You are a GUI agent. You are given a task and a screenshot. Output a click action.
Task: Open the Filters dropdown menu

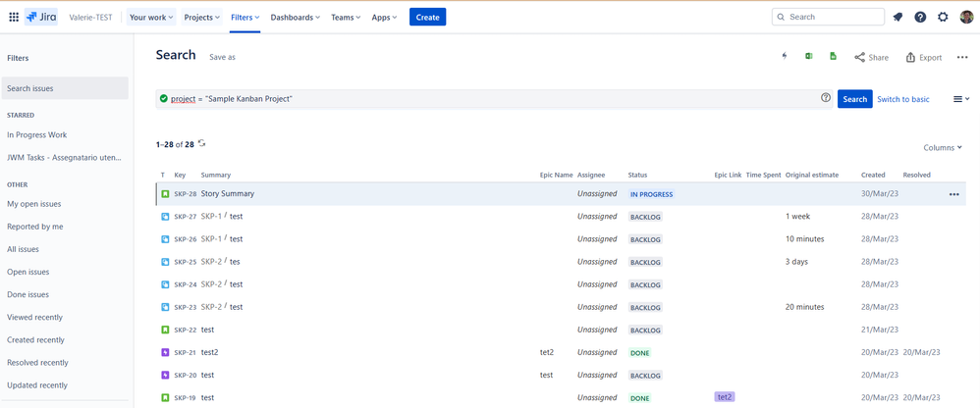(x=245, y=17)
